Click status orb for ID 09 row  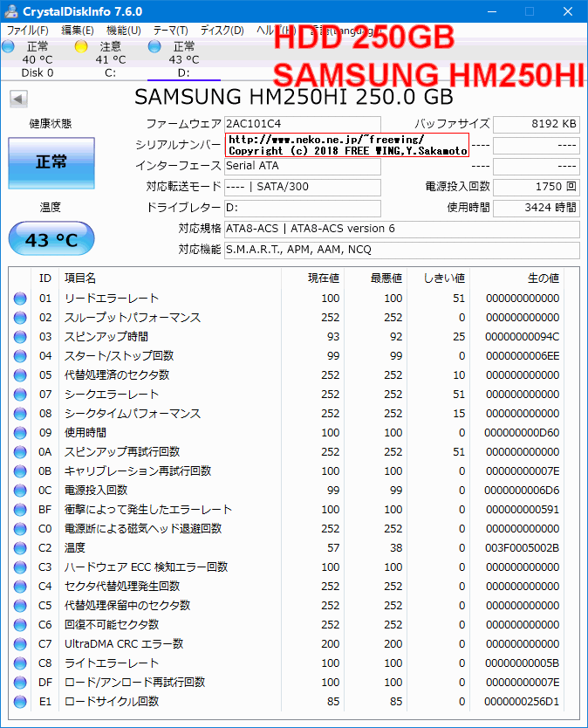[20, 433]
